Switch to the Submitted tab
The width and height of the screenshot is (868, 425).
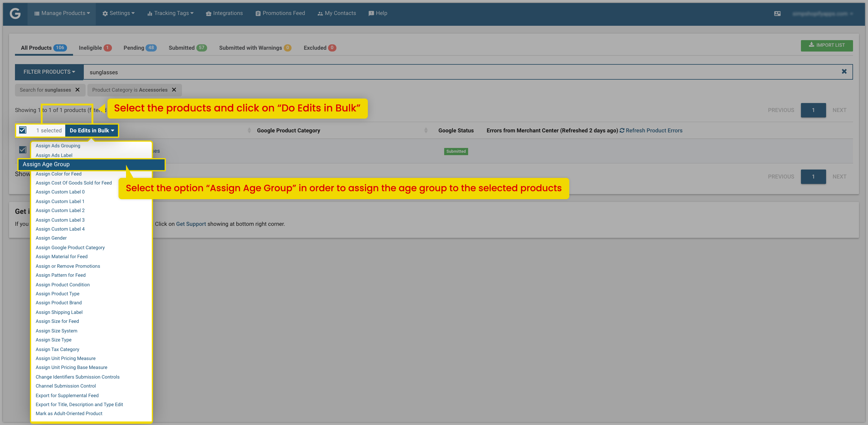pos(188,48)
